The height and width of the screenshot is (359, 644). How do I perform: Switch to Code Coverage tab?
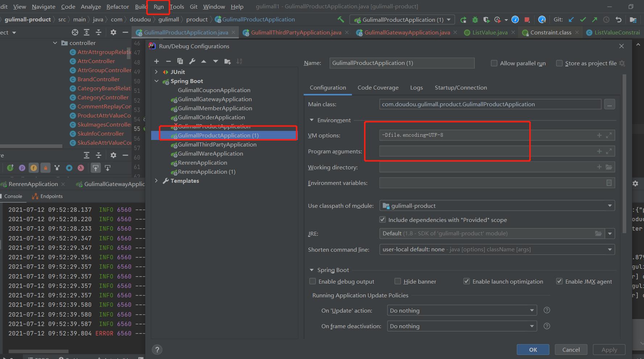(378, 87)
